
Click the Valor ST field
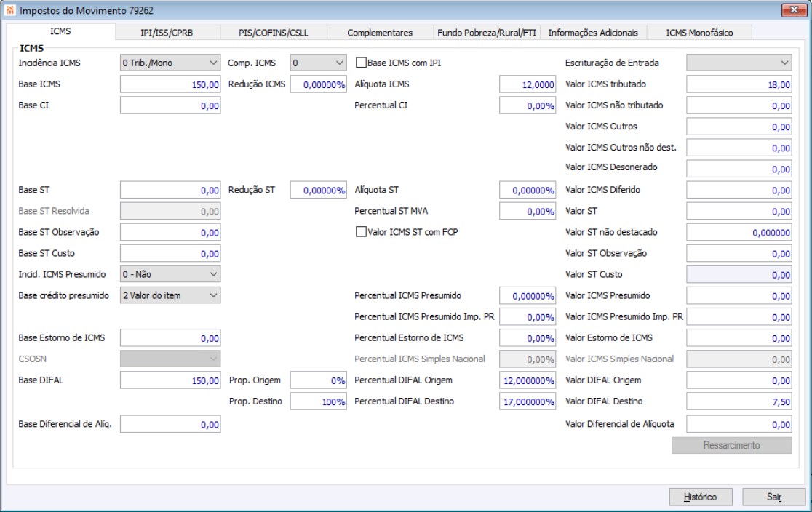click(x=739, y=211)
